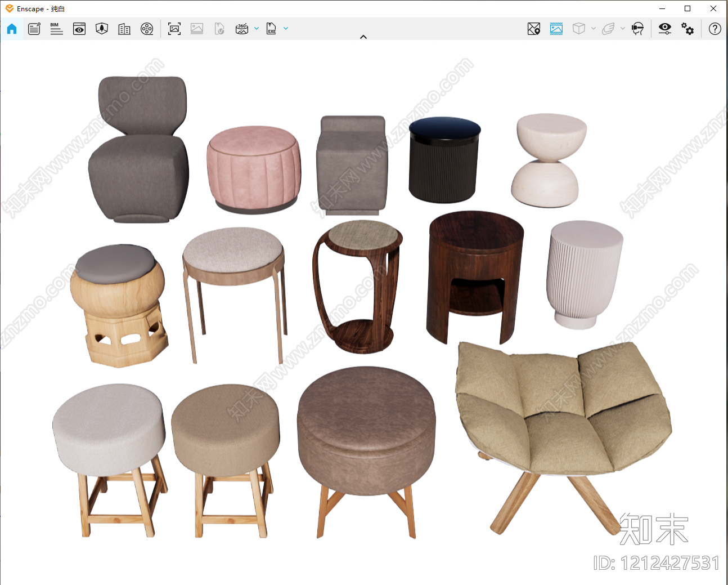Image resolution: width=728 pixels, height=585 pixels.
Task: Open the Video Editor reel icon
Action: pos(147,29)
